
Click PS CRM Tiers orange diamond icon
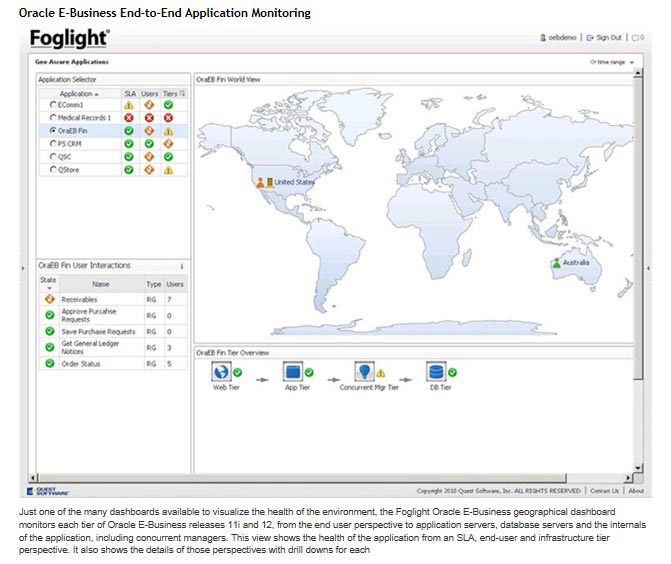[169, 144]
